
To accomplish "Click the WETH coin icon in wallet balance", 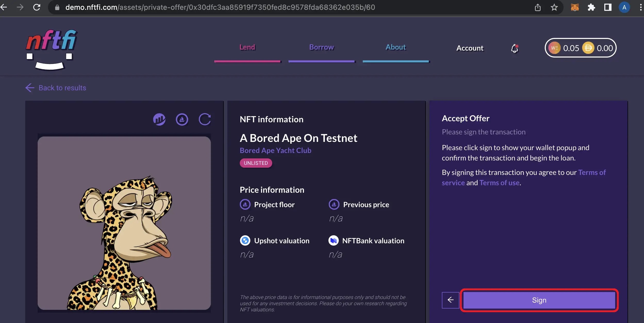I will point(555,48).
